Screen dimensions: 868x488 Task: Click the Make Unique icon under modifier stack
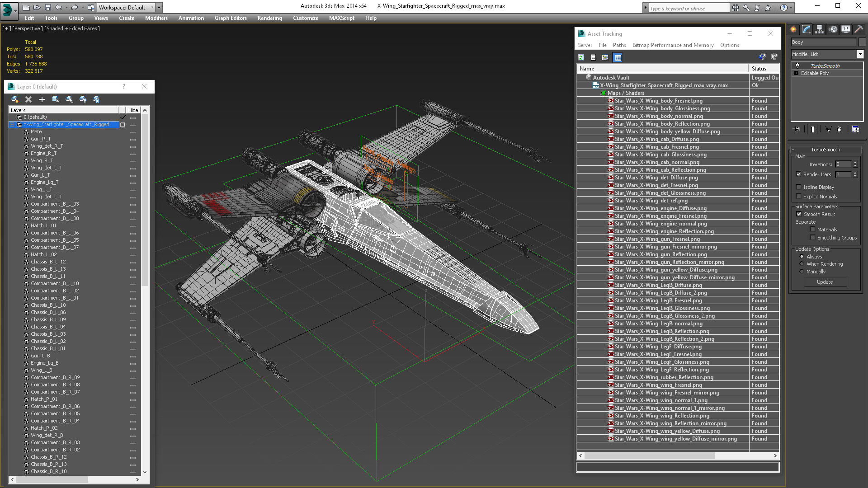(x=828, y=129)
